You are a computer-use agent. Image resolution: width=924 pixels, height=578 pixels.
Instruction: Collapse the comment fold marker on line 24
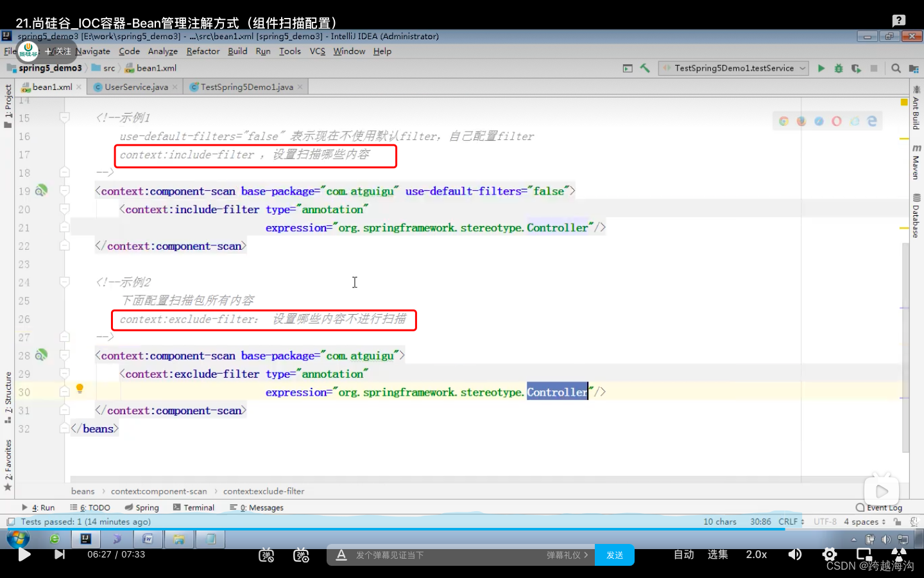(64, 282)
